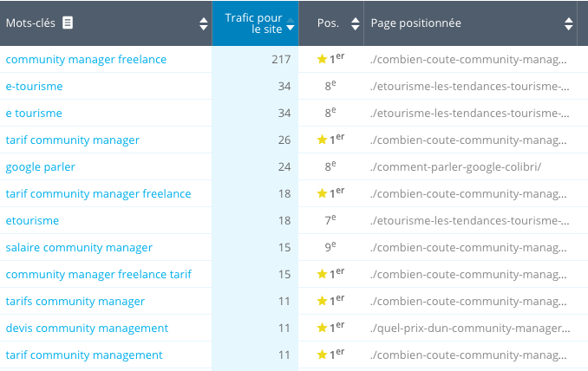Screen dimensions: 588x371
Task: Open keyword community manager freelance tarif
Action: (x=98, y=274)
